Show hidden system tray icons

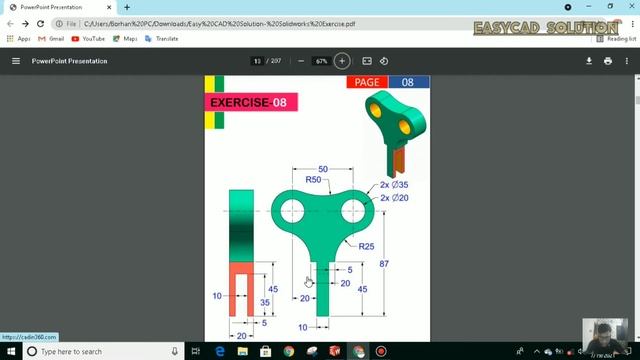click(x=536, y=351)
